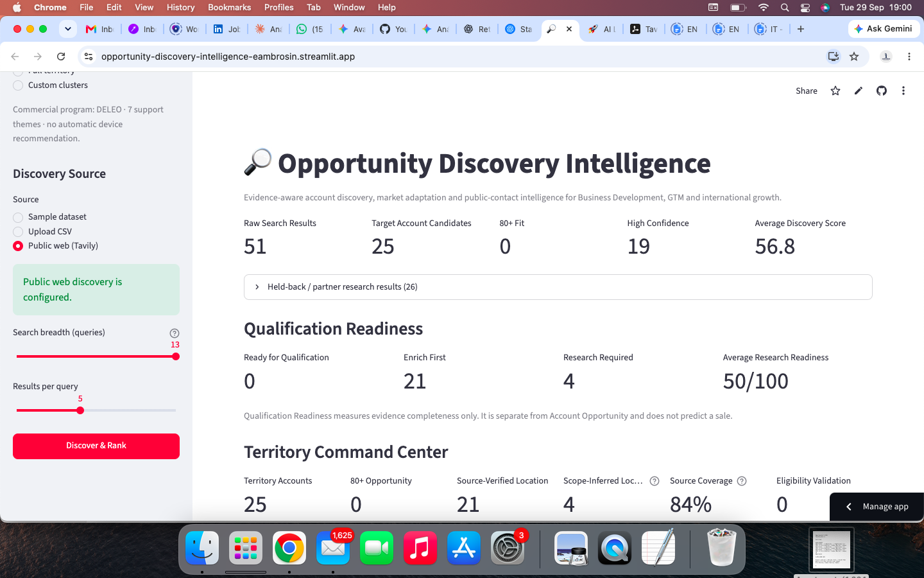Open the Gmail Inbox browser tab
Screen dimensions: 924x578
click(99, 29)
